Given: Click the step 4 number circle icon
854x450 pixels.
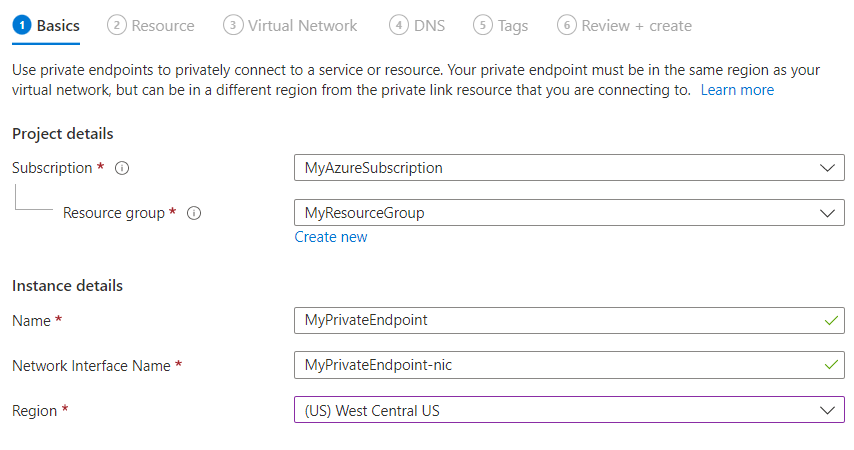Looking at the screenshot, I should tap(399, 26).
